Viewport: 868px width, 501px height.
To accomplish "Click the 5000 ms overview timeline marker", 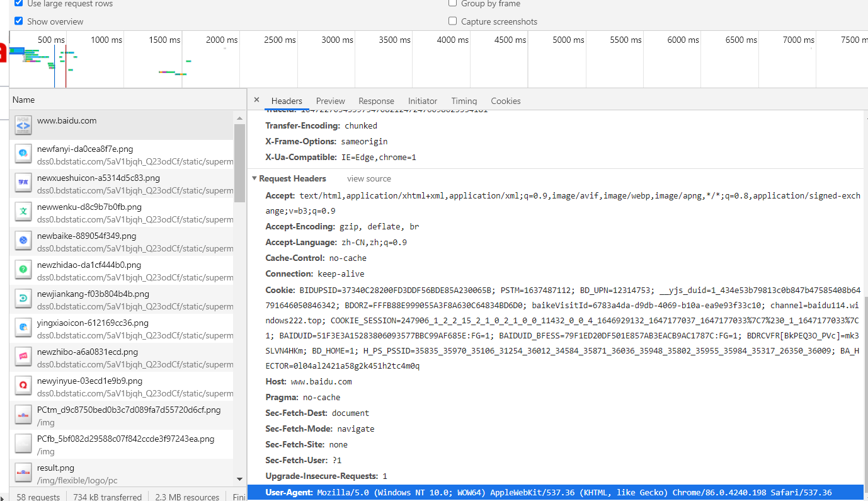I will pyautogui.click(x=569, y=40).
